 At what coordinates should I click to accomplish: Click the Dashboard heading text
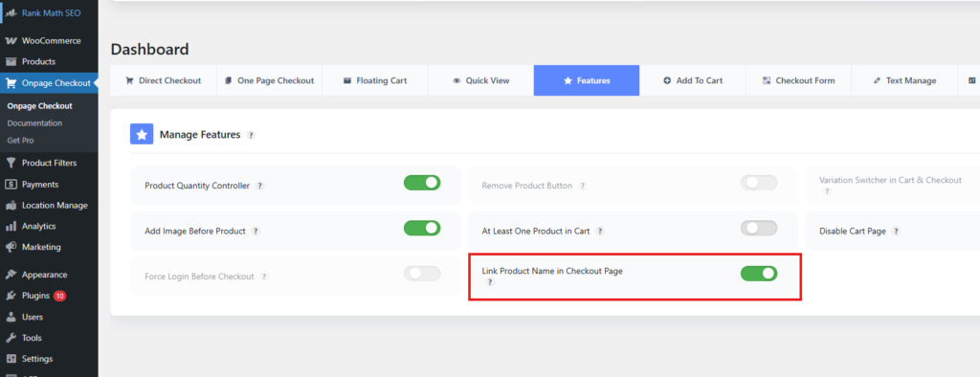point(149,50)
